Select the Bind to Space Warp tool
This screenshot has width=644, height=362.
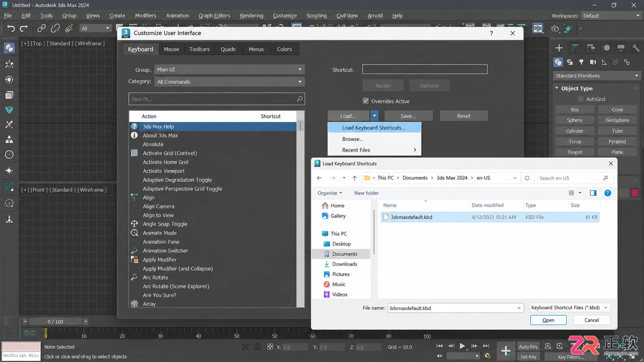69,29
